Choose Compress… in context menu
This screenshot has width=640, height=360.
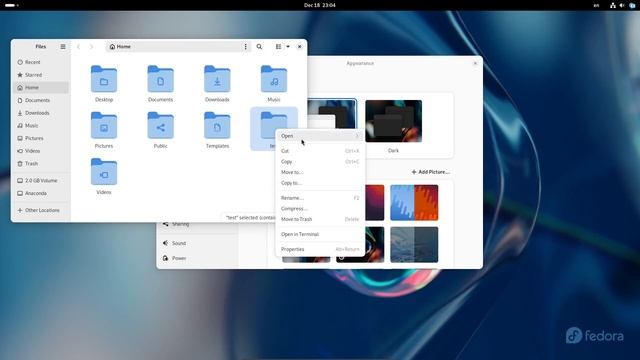tap(320, 209)
